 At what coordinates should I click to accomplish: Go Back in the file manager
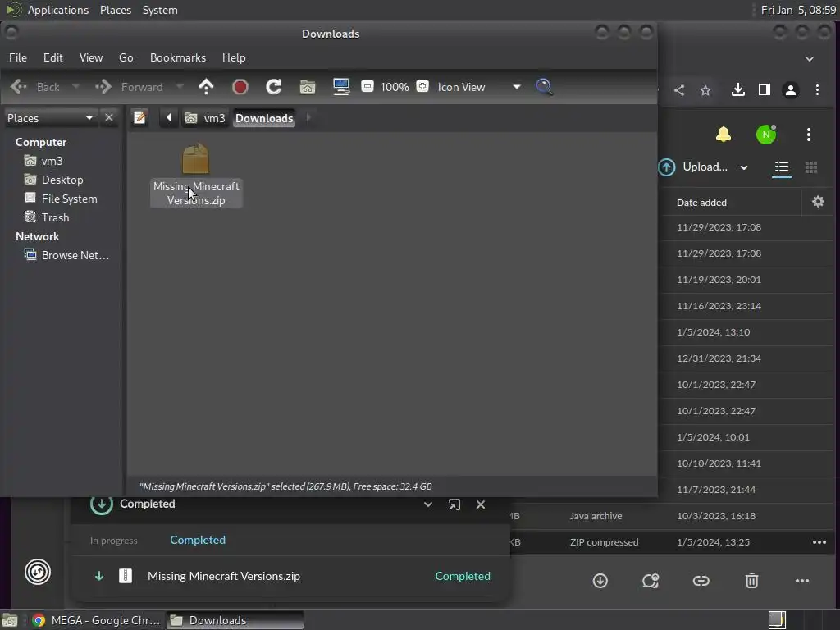(x=35, y=87)
